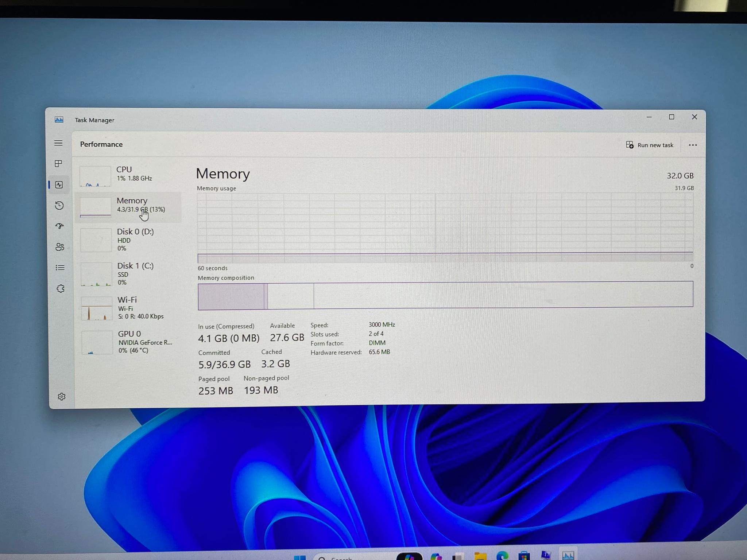Select Disk 1 (C:) SSD entry
The height and width of the screenshot is (560, 747).
click(x=128, y=274)
